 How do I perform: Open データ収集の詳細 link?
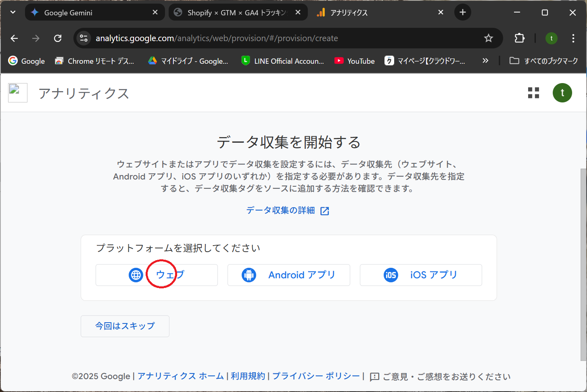pos(288,211)
